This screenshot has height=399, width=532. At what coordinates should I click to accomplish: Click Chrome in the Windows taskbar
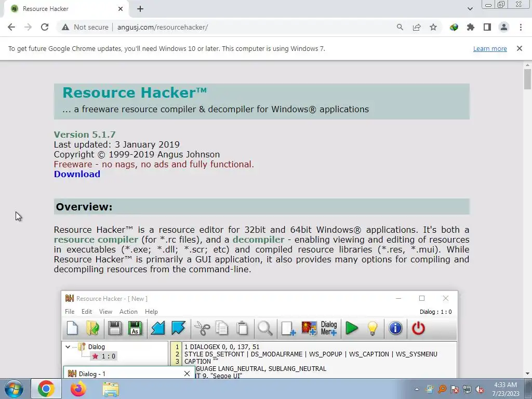pos(46,389)
